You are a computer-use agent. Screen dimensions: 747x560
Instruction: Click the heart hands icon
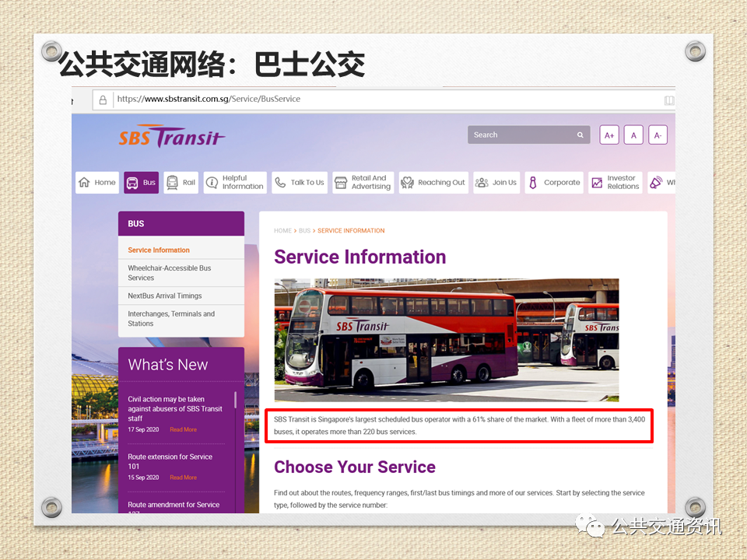[x=407, y=182]
